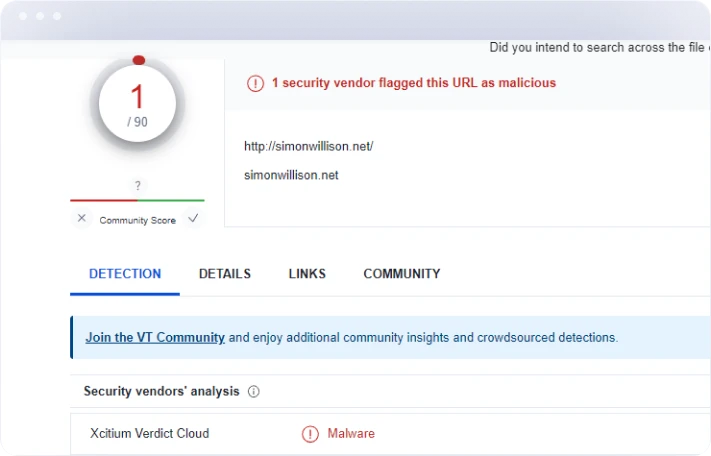711x456 pixels.
Task: Click the question mark above the community score bar
Action: [x=138, y=186]
